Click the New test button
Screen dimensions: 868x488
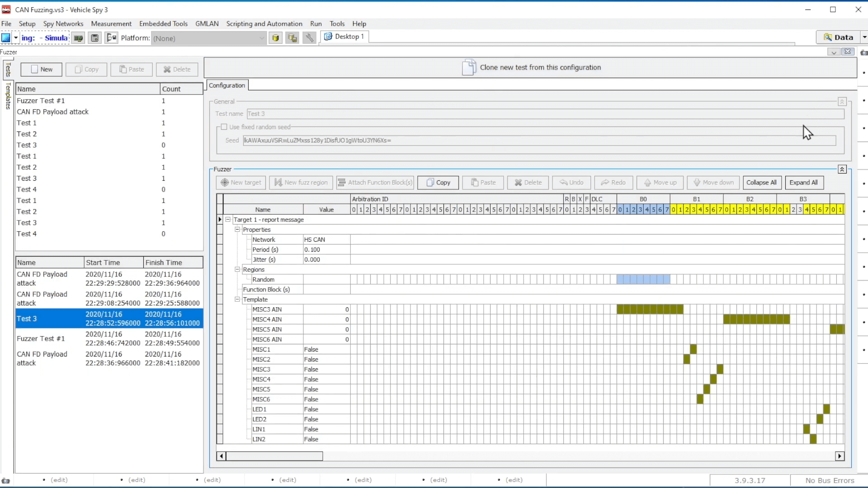(41, 69)
